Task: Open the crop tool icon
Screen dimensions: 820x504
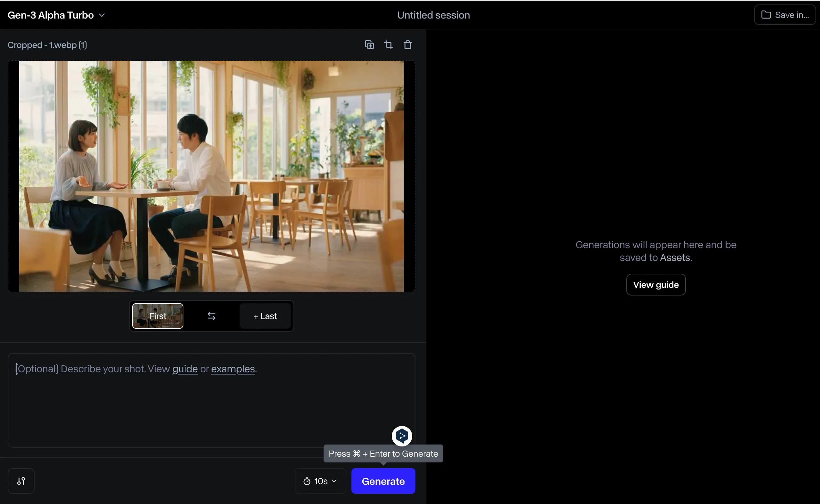Action: (388, 45)
